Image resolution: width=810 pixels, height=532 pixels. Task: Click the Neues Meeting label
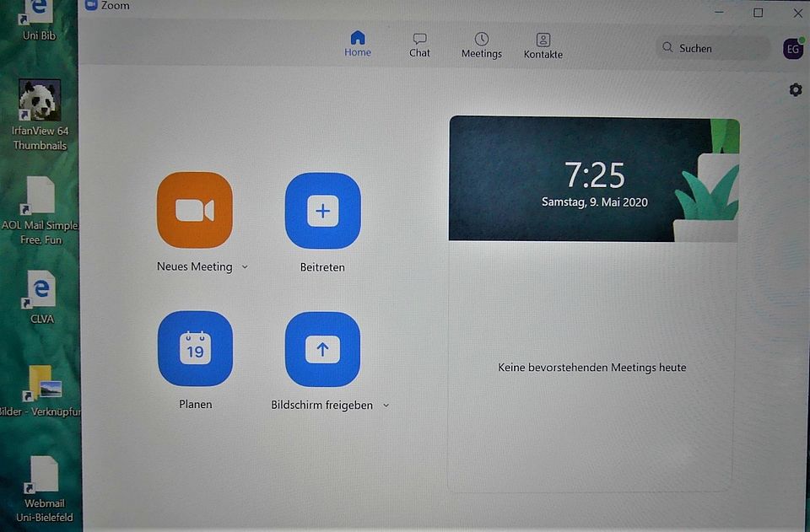(x=195, y=266)
